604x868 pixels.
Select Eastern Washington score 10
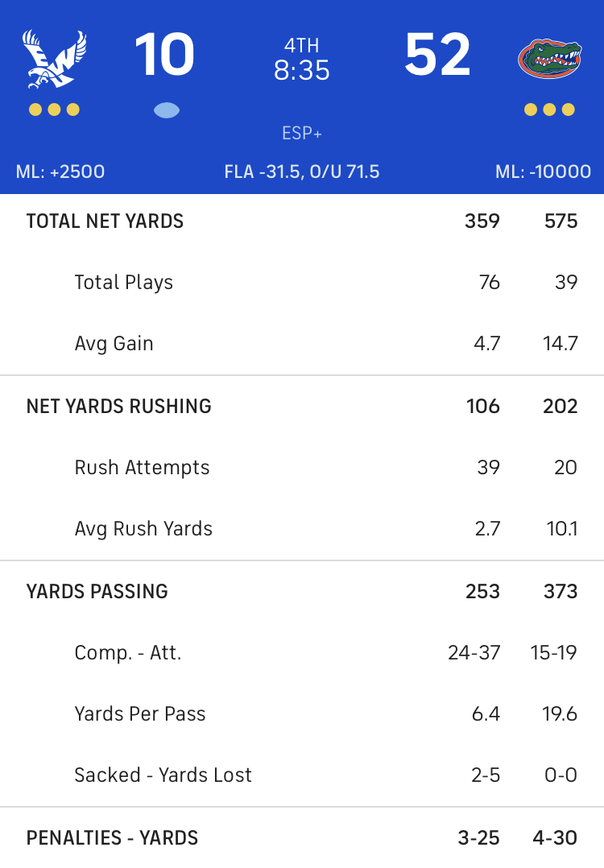(164, 54)
